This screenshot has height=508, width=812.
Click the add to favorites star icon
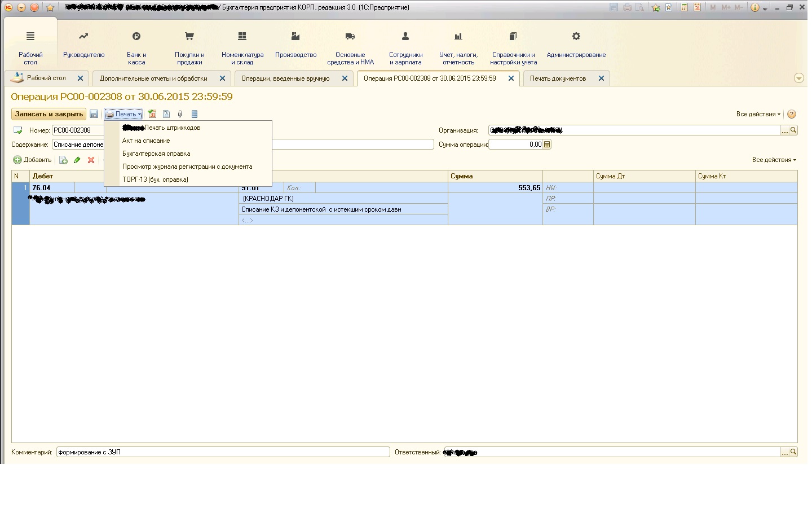pyautogui.click(x=656, y=7)
